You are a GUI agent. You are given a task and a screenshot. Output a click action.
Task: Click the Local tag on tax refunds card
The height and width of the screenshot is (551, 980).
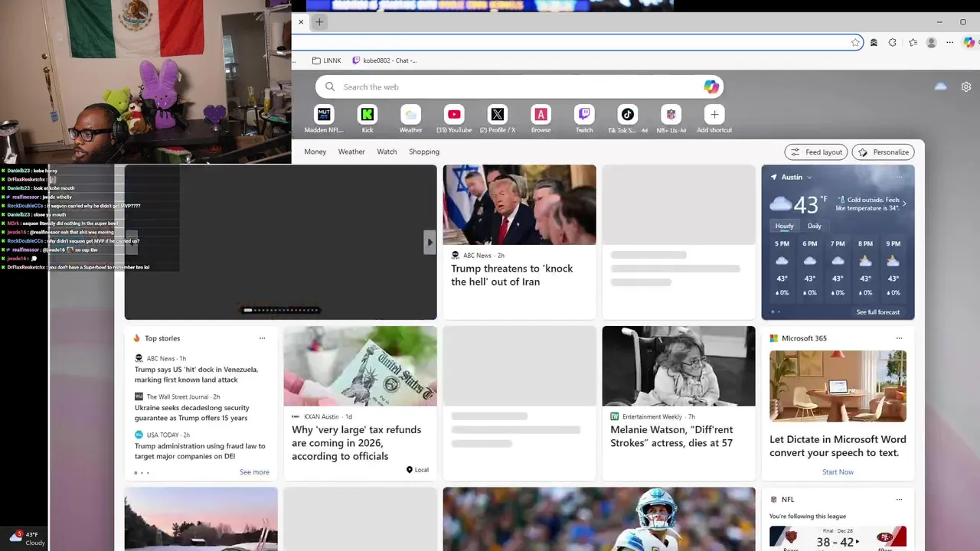417,470
